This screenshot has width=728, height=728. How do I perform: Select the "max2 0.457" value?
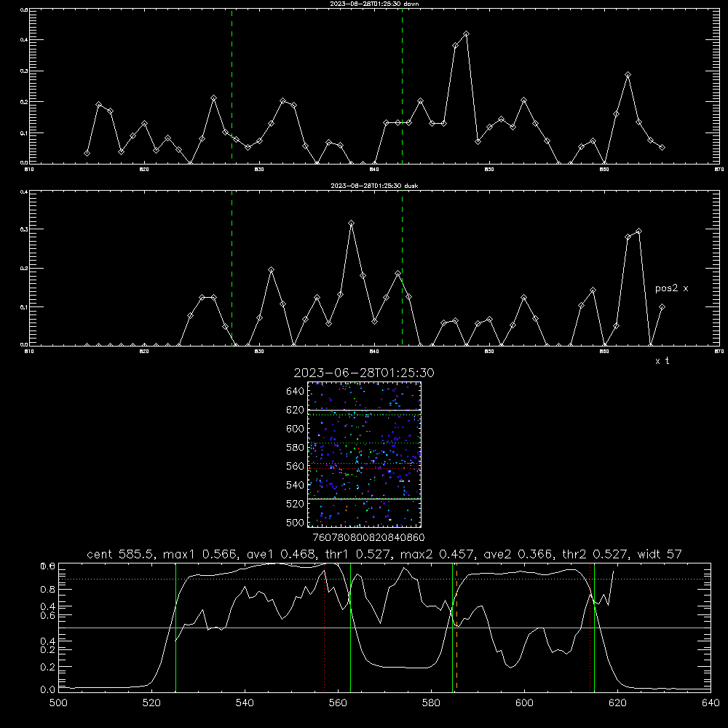click(436, 554)
